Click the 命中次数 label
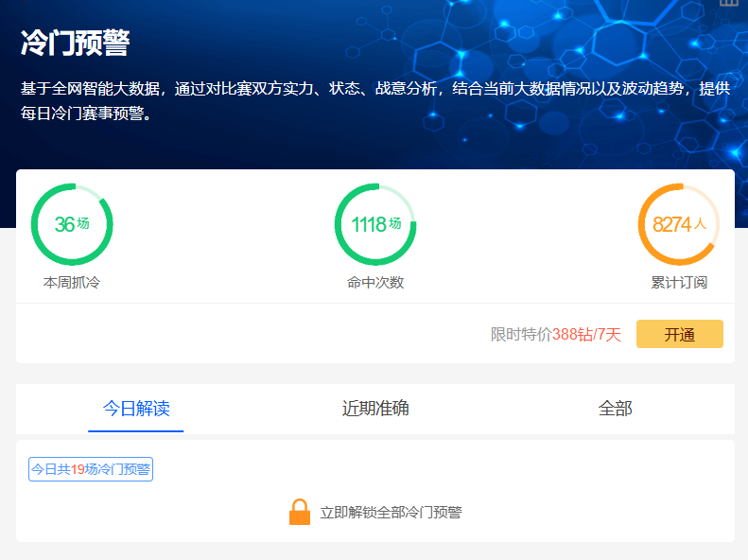The image size is (748, 560). [375, 282]
